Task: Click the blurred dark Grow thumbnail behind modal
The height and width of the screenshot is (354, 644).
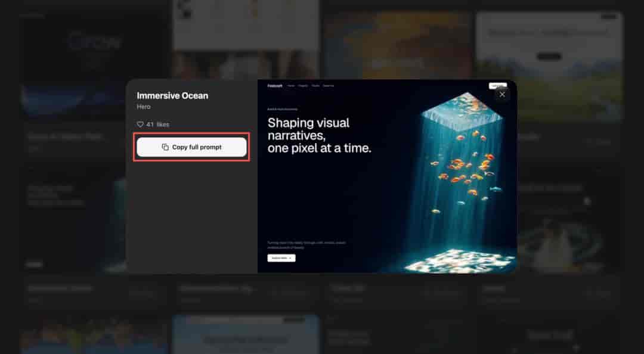Action: (95, 66)
